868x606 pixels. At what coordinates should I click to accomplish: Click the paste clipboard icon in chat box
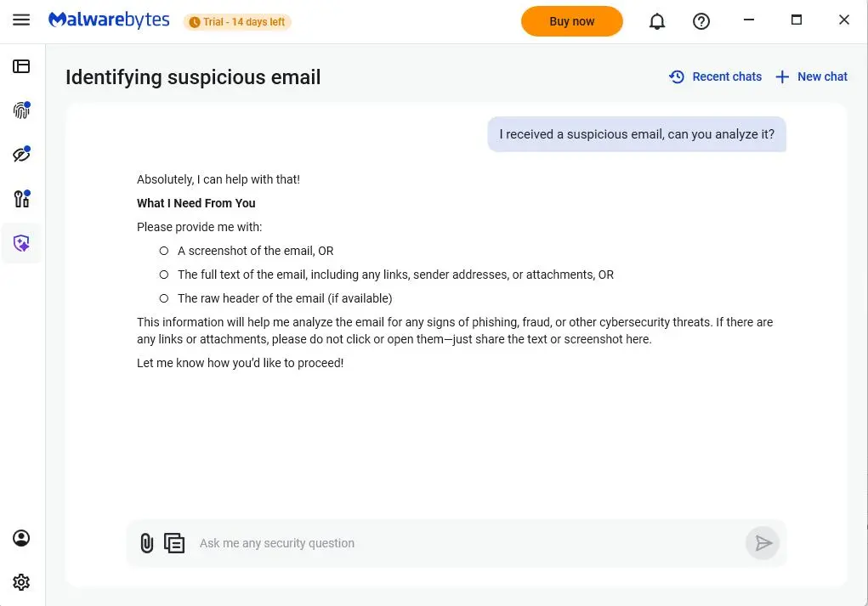174,543
